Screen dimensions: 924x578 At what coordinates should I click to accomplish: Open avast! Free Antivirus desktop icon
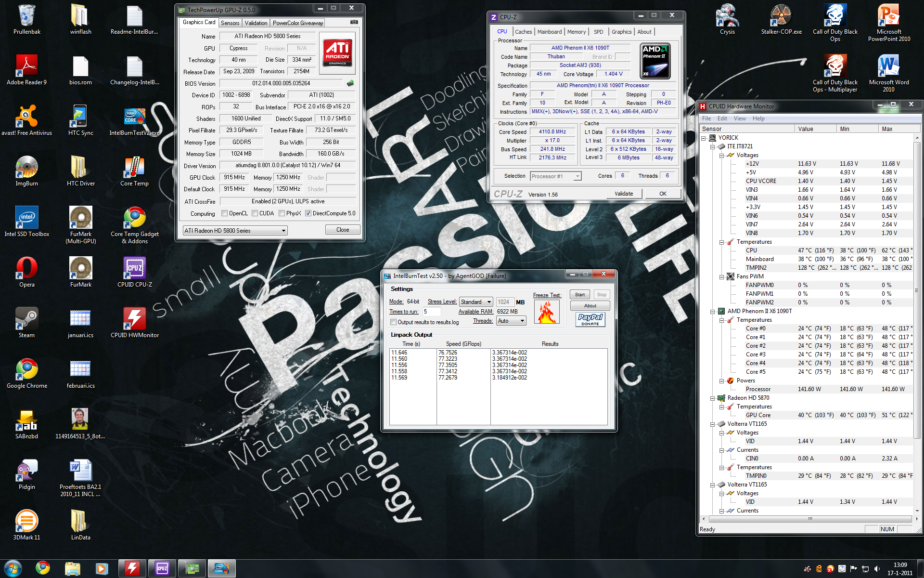click(x=27, y=121)
